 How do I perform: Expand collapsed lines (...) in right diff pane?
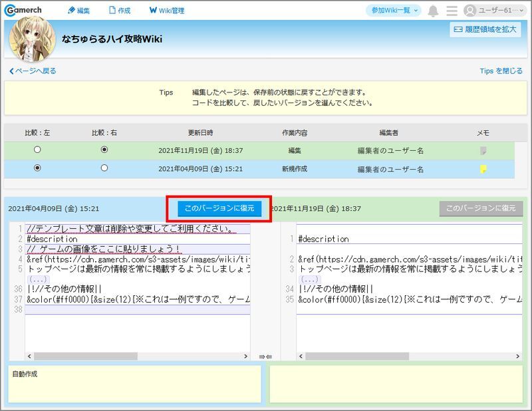309,279
